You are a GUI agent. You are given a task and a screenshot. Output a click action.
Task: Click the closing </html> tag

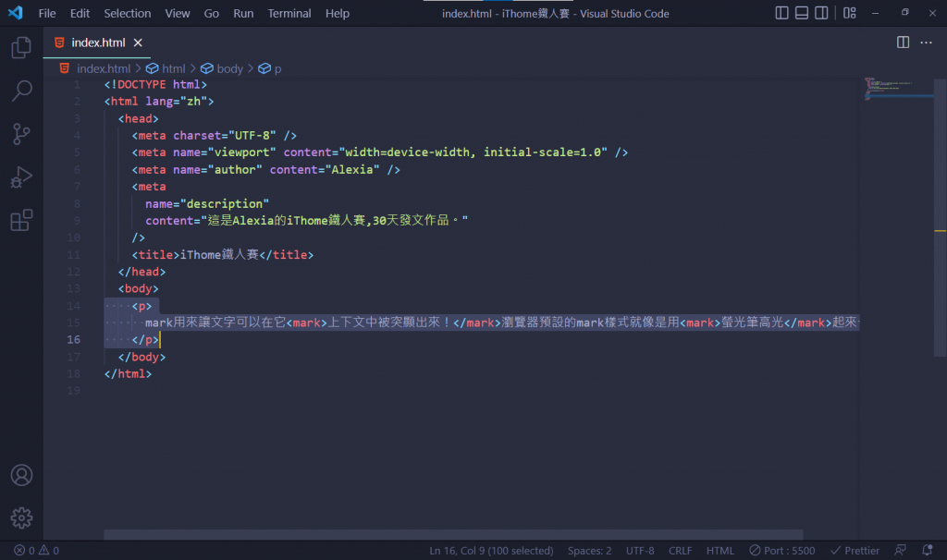[x=128, y=374]
